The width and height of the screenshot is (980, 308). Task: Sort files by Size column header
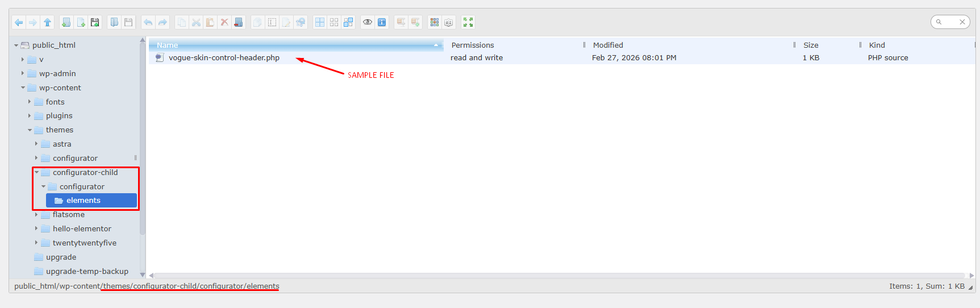point(829,45)
